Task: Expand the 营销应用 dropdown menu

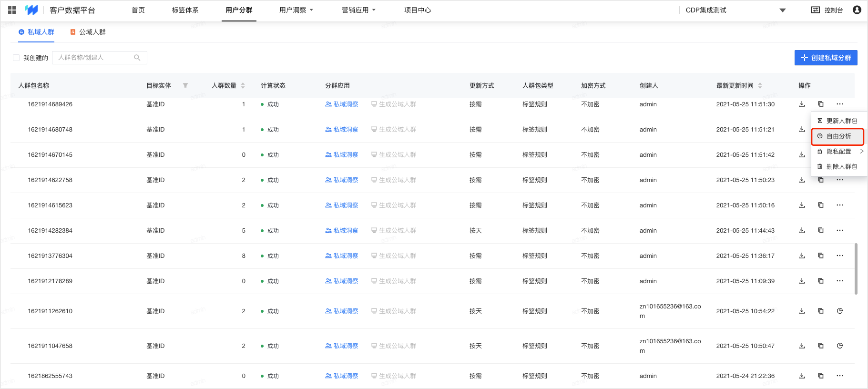Action: point(358,10)
